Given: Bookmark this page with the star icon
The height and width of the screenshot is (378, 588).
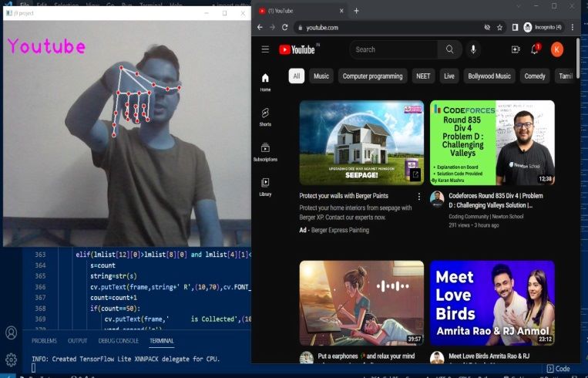Looking at the screenshot, I should tap(499, 28).
